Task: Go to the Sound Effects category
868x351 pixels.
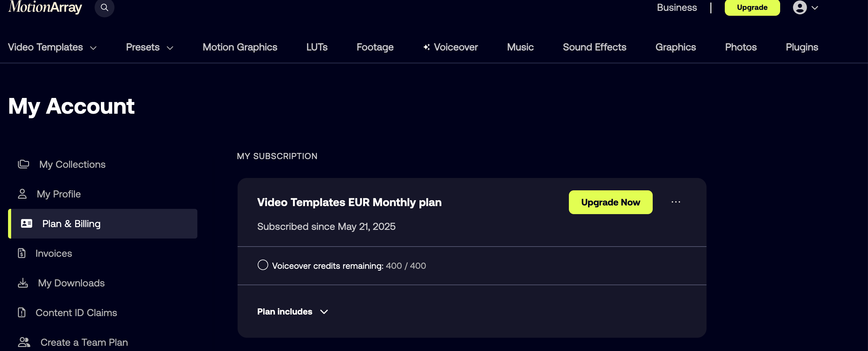Action: [595, 47]
